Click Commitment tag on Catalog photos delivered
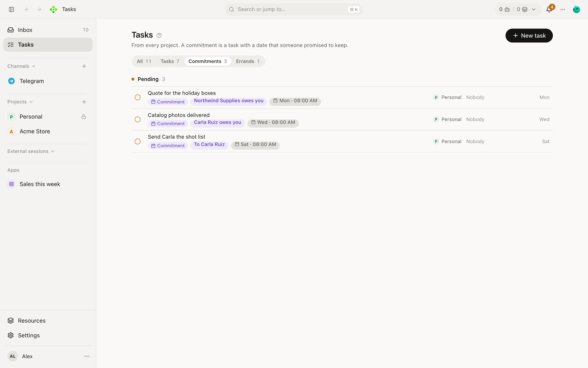Viewport: 588px width, 368px height. coord(168,124)
